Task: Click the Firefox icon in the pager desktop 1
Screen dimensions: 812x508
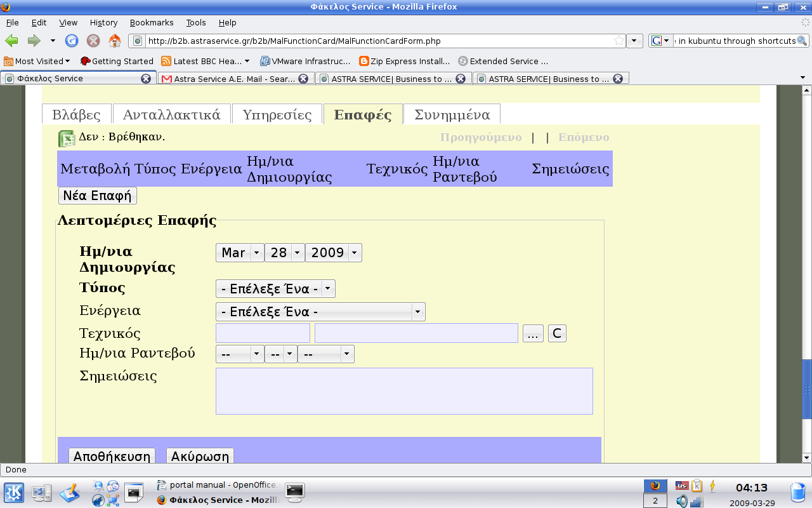Action: (x=655, y=486)
